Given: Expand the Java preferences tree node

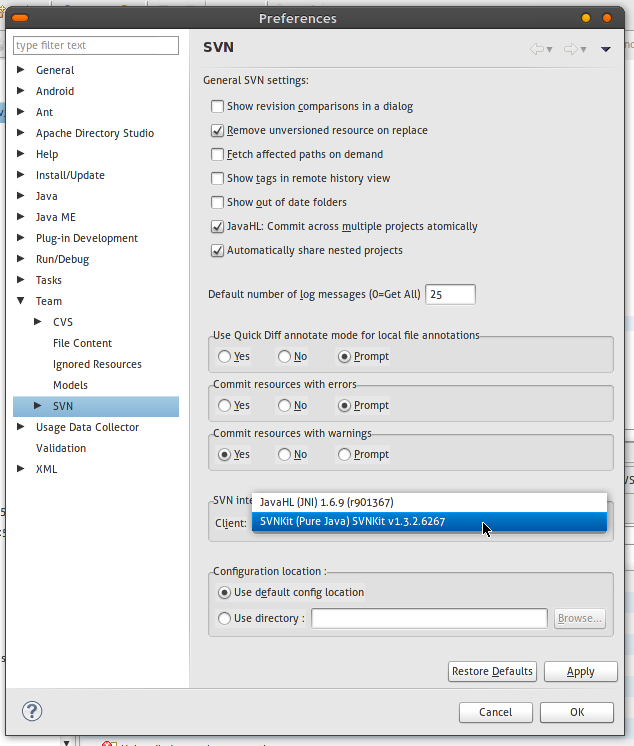Looking at the screenshot, I should (21, 196).
